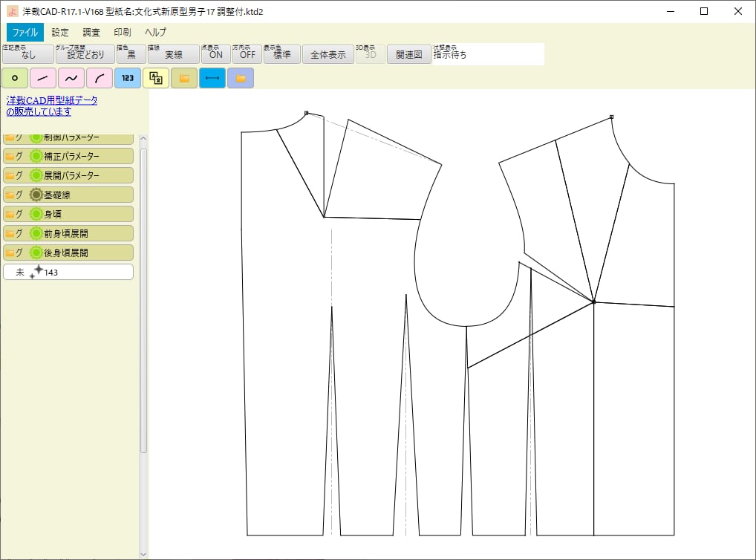Select the arc curve tool
The height and width of the screenshot is (560, 756).
pyautogui.click(x=99, y=78)
